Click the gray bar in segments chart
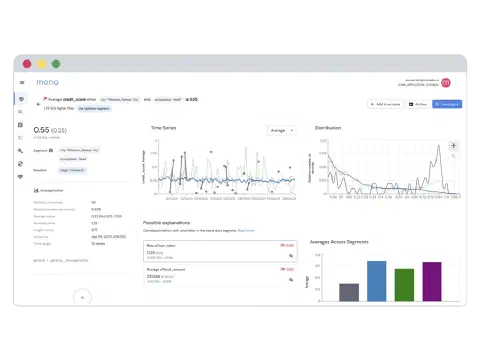Image resolution: width=480 pixels, height=361 pixels. pos(349,292)
